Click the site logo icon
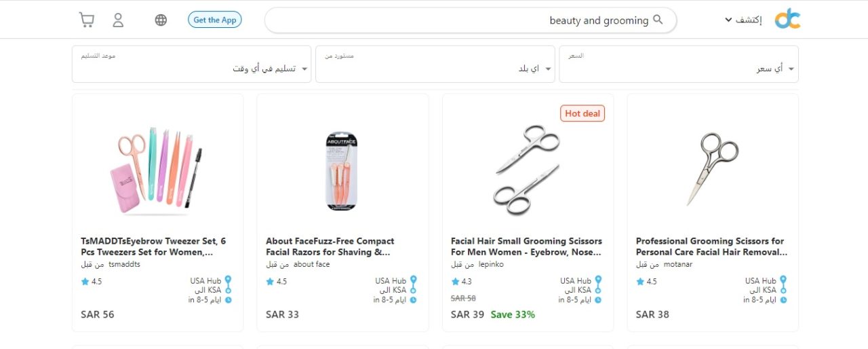868x349 pixels. (x=788, y=19)
